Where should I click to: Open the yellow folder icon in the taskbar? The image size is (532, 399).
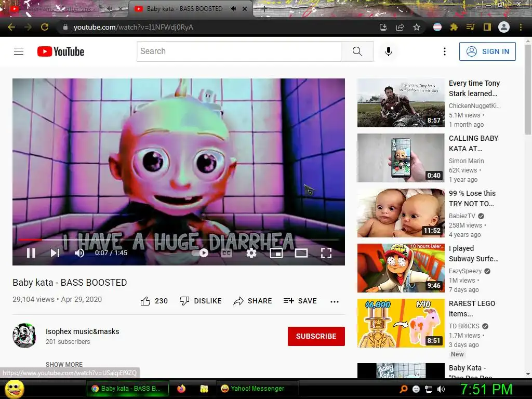coord(204,389)
